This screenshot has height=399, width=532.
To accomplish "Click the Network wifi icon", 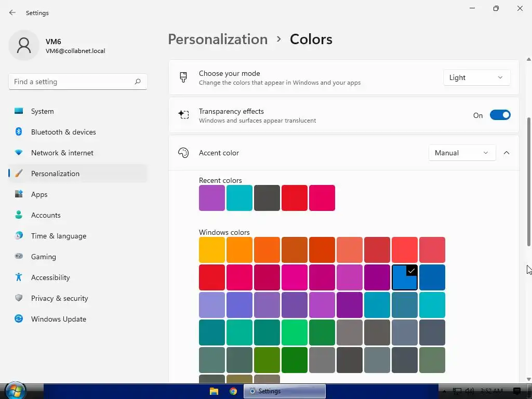I will (19, 153).
